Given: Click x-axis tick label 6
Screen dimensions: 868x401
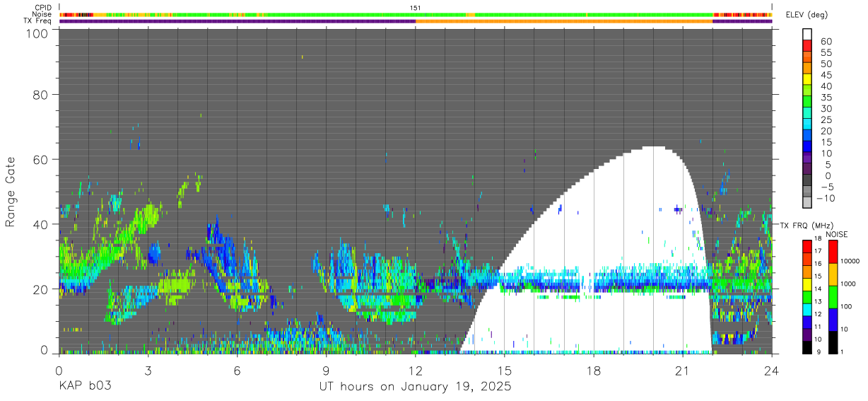Looking at the screenshot, I should point(237,369).
